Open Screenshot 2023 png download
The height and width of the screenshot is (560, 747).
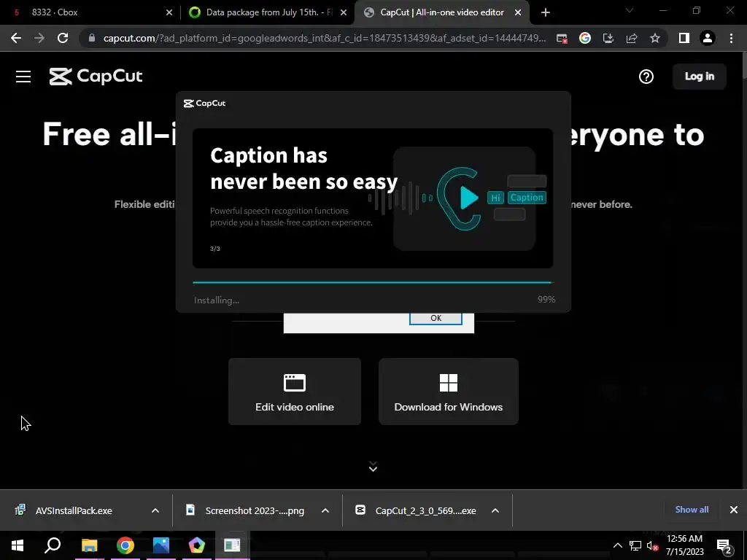255,510
